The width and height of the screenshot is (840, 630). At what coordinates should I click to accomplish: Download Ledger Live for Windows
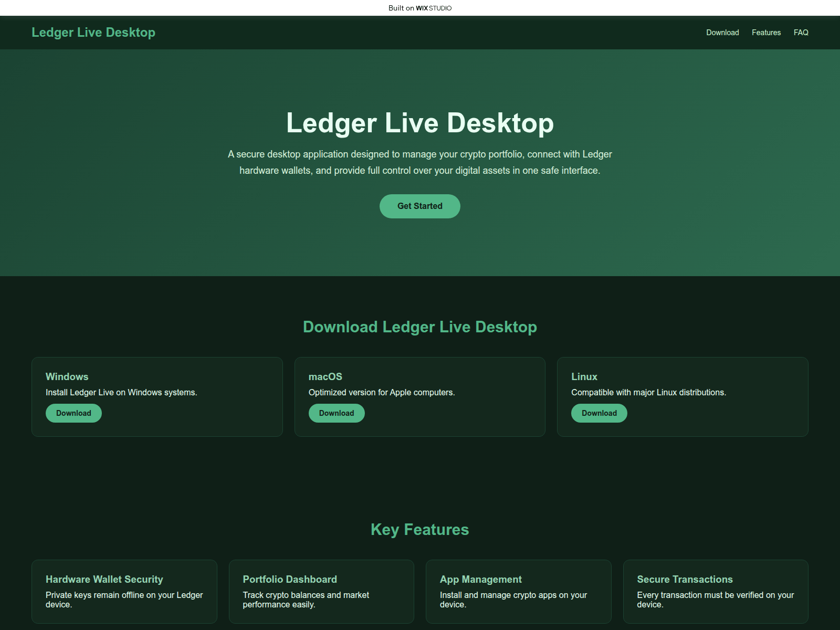73,413
